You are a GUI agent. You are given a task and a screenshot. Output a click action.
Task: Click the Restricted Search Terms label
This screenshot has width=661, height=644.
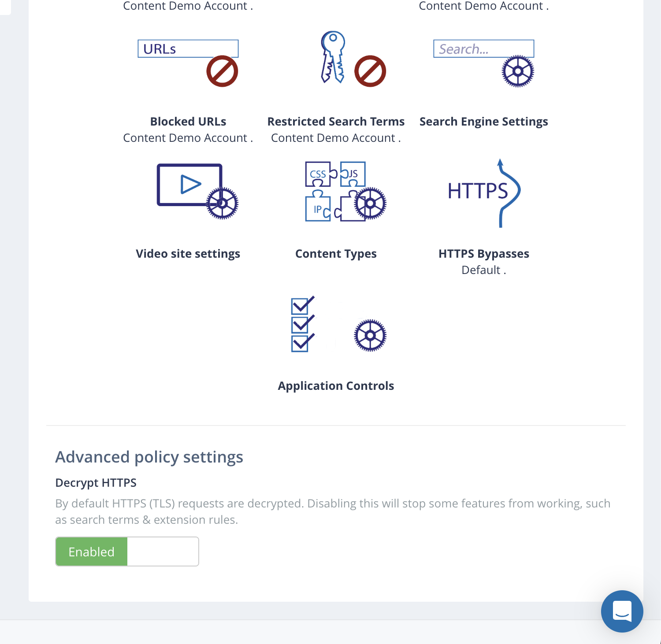point(336,122)
